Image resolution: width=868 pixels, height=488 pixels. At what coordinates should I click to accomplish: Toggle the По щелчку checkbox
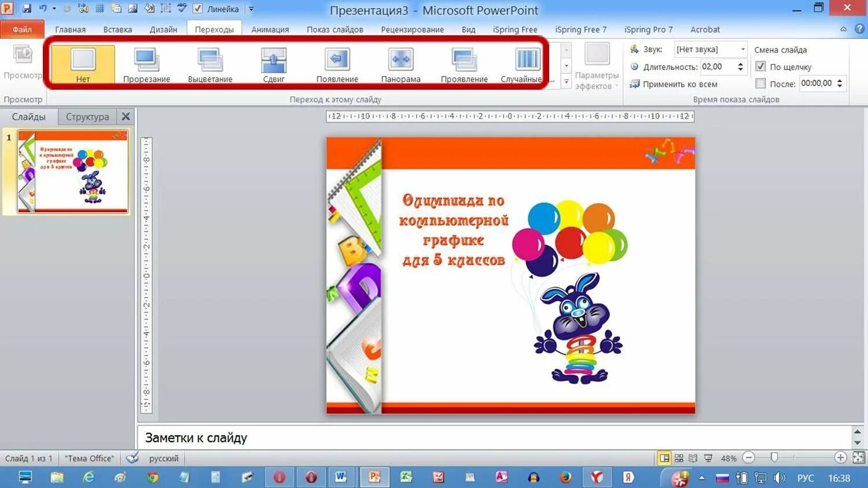(x=760, y=67)
